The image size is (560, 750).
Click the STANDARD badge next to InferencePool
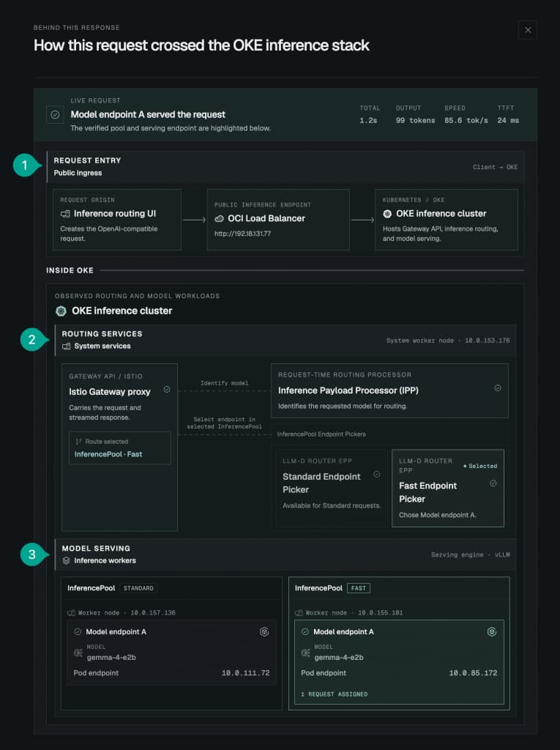point(138,588)
